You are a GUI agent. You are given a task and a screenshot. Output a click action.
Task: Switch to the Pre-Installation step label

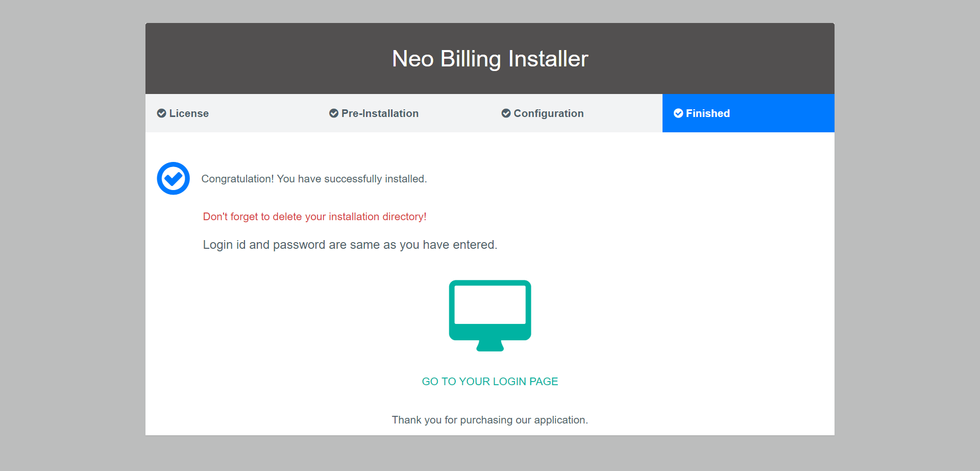tap(380, 113)
